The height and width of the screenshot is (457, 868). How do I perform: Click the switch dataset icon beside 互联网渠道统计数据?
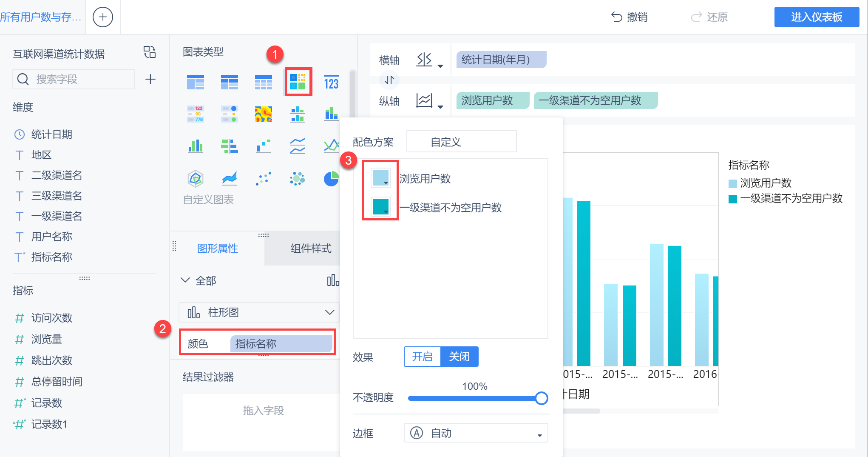pyautogui.click(x=150, y=52)
